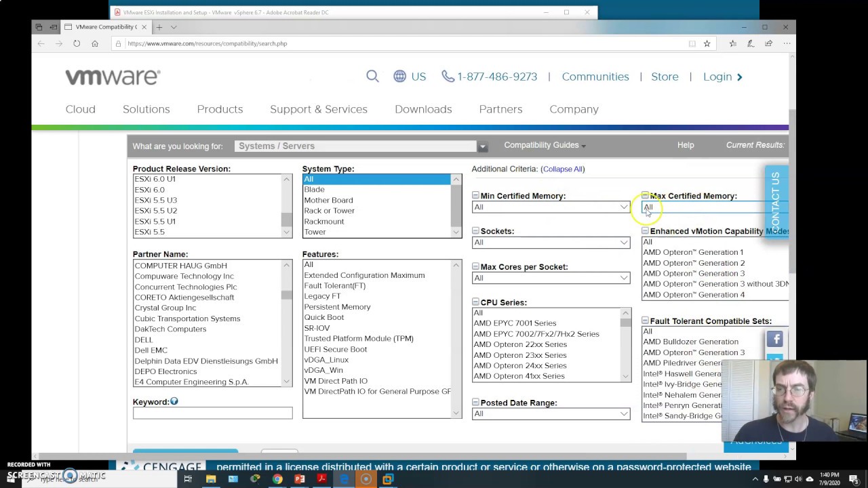Open the Company menu
Image resolution: width=868 pixels, height=488 pixels.
pyautogui.click(x=574, y=109)
